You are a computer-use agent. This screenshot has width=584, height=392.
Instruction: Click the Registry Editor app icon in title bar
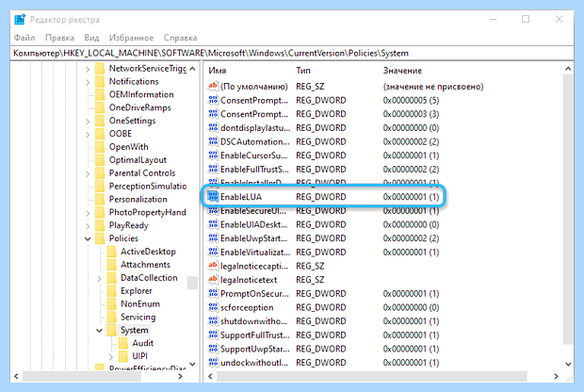coord(20,20)
